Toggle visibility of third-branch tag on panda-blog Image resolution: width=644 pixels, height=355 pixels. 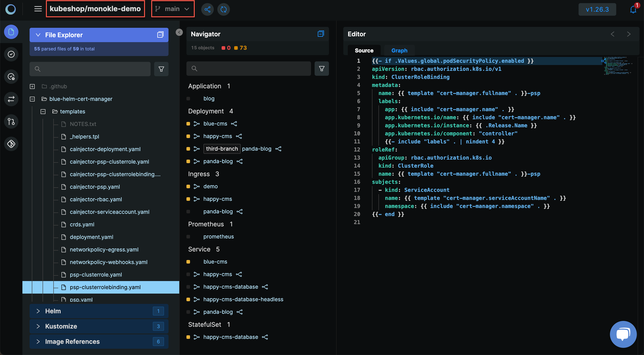tap(222, 148)
